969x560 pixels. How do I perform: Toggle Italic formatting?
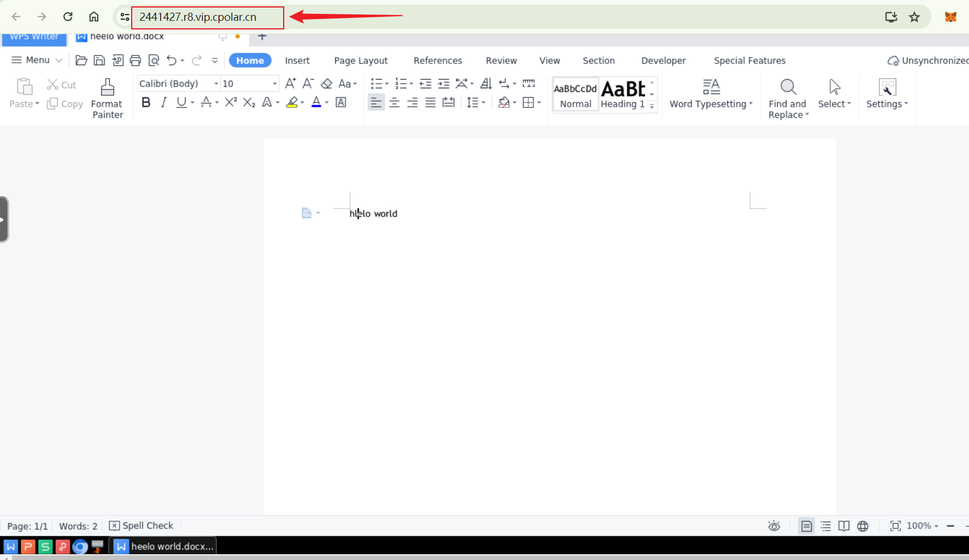coord(164,102)
